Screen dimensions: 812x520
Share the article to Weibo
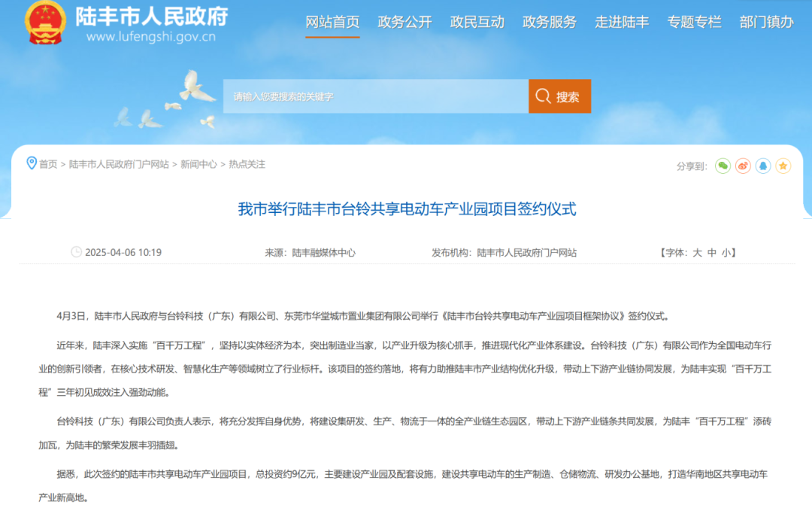[743, 166]
